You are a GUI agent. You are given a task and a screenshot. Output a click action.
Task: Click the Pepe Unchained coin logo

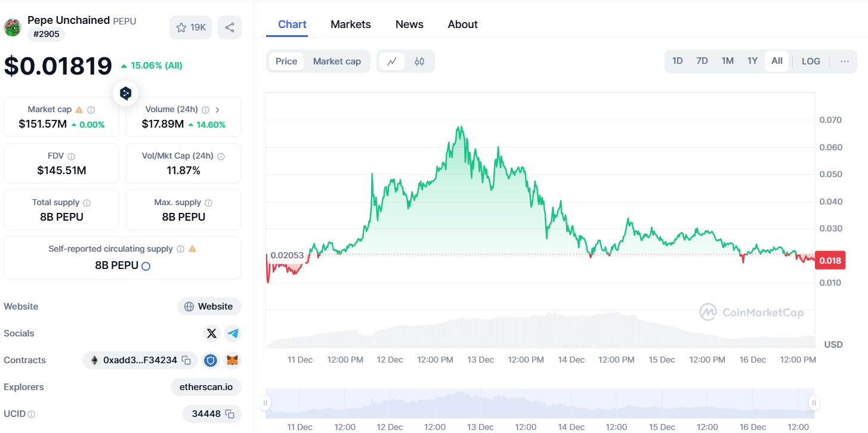pos(13,27)
